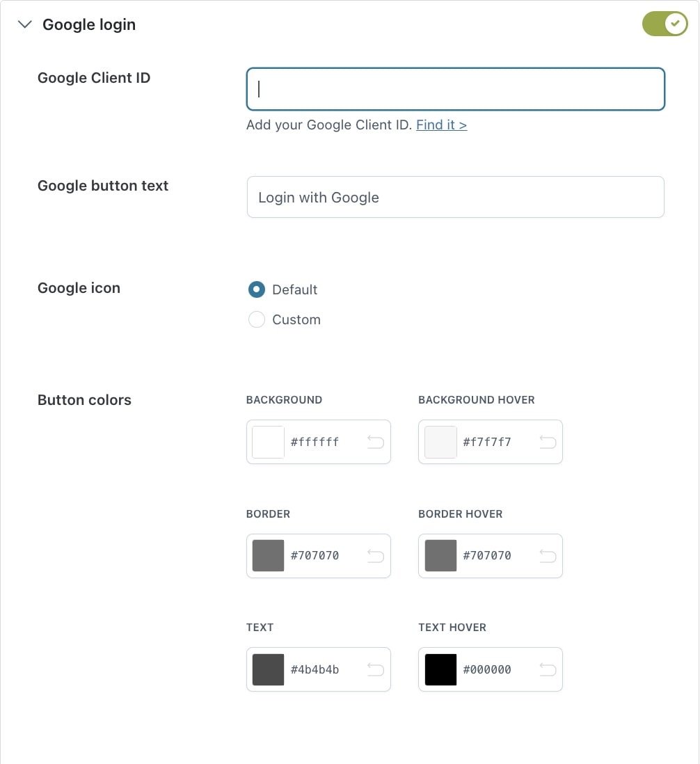Open the 'Find it >' link
Viewport: 700px width, 764px height.
pyautogui.click(x=441, y=125)
